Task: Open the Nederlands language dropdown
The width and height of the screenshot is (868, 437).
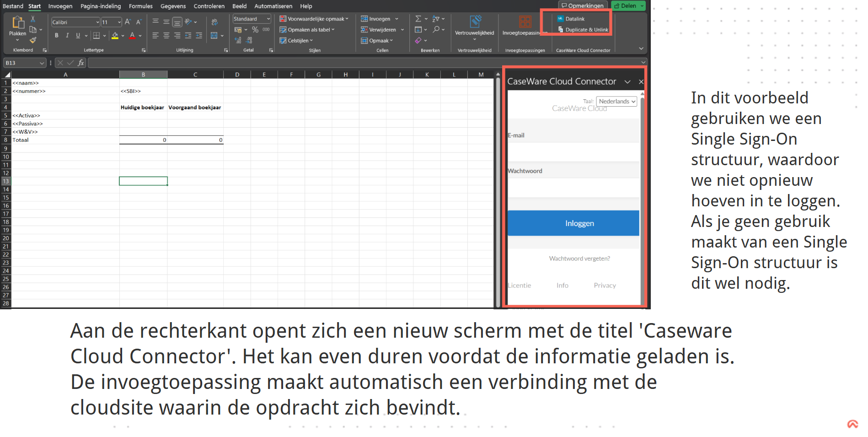Action: pyautogui.click(x=616, y=102)
